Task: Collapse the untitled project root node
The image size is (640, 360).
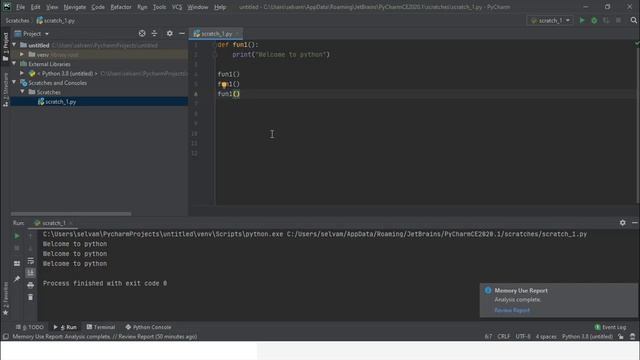Action: (14, 45)
